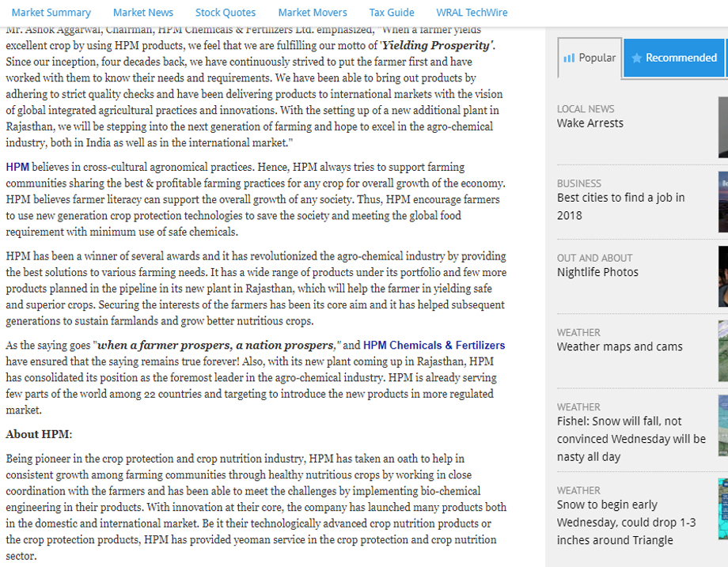The image size is (728, 567).
Task: Select Market Movers in navigation
Action: pos(313,13)
